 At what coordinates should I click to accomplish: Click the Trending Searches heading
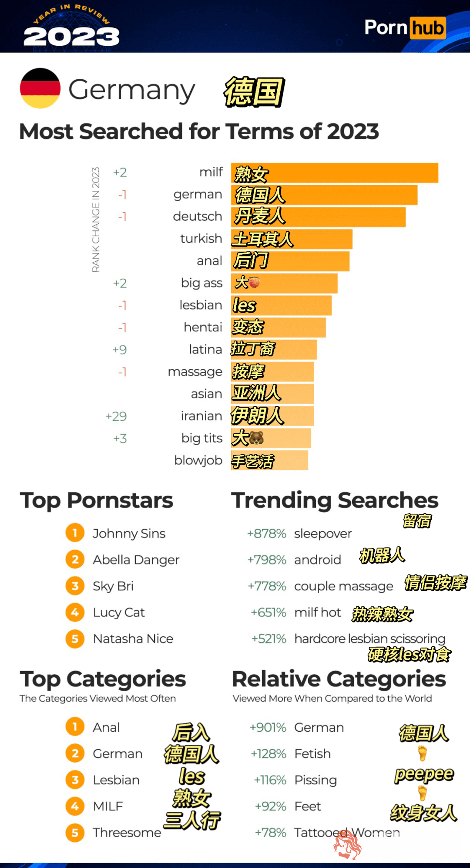tap(335, 500)
